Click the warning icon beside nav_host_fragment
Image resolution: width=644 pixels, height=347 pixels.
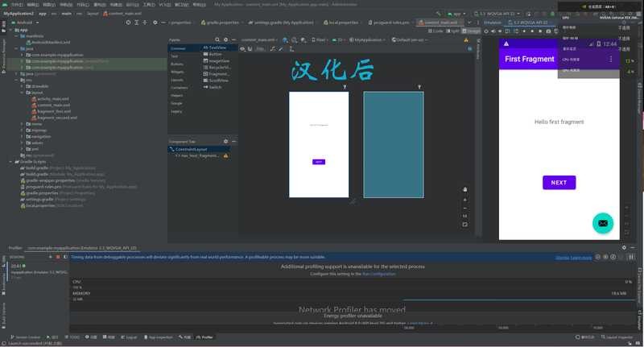(x=225, y=155)
